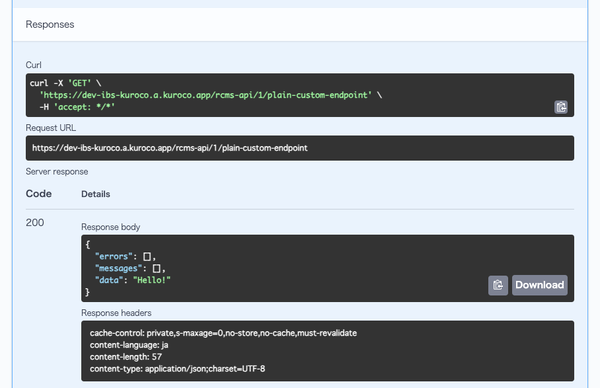
Task: Click the Details column header
Action: (x=96, y=194)
